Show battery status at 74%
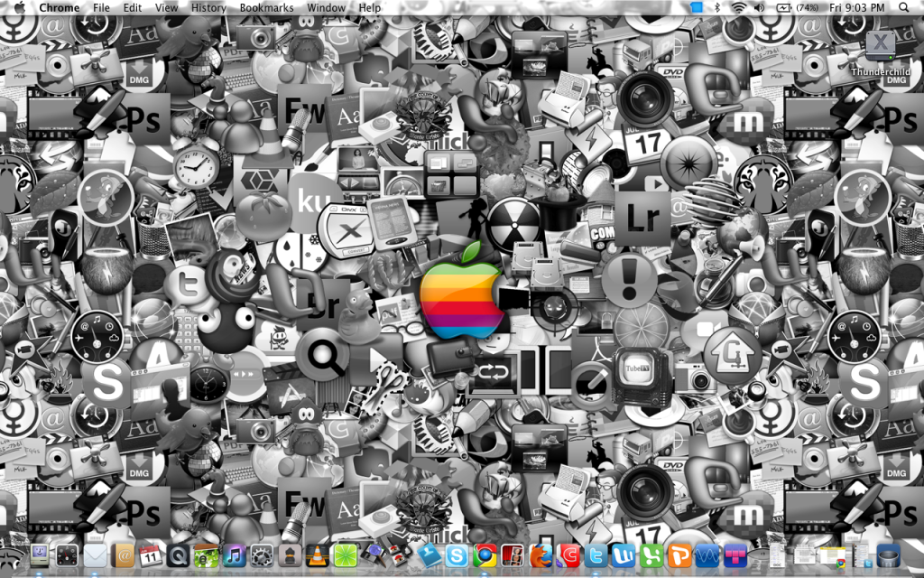Screen dimensions: 924x578 tap(798, 7)
